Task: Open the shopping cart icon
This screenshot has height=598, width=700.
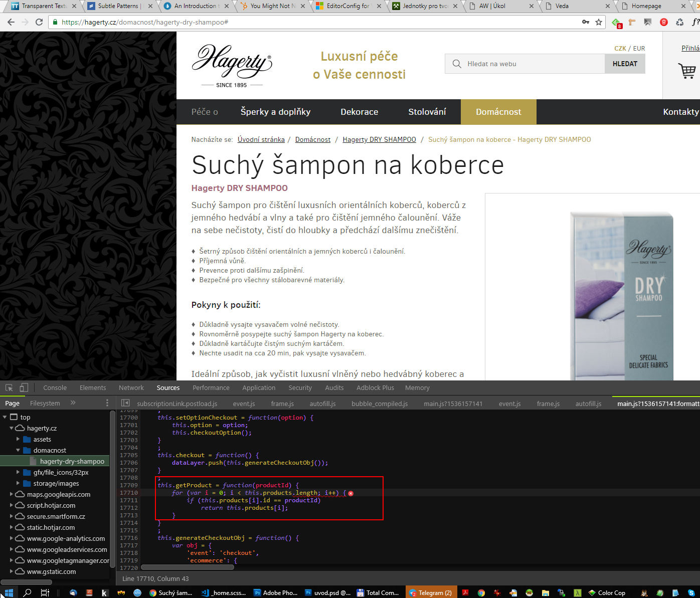Action: (687, 71)
